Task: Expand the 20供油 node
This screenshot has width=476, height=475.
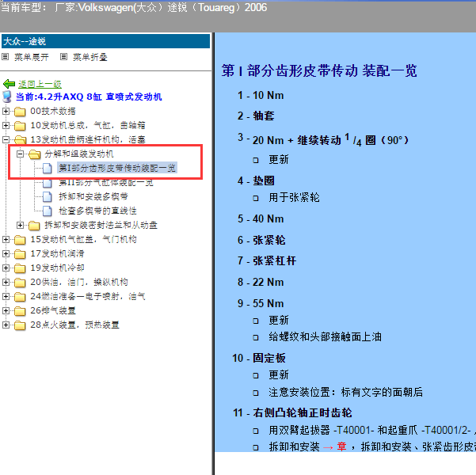Action: tap(6, 282)
